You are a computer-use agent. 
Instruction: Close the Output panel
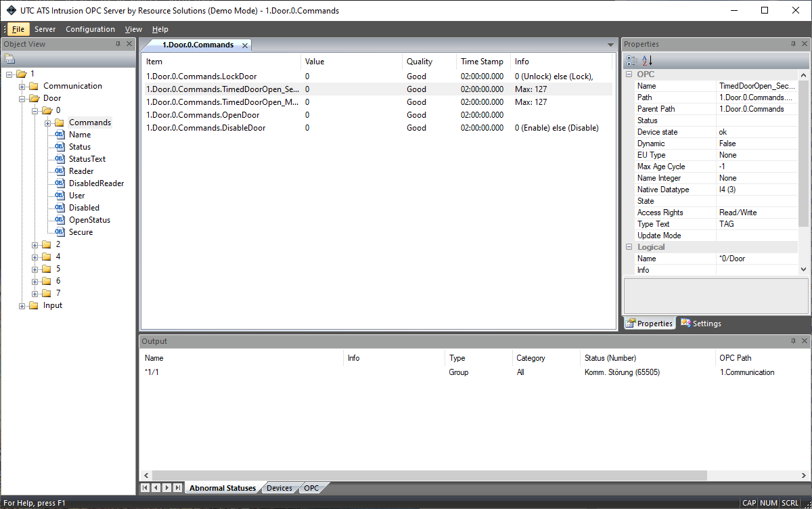pyautogui.click(x=805, y=341)
